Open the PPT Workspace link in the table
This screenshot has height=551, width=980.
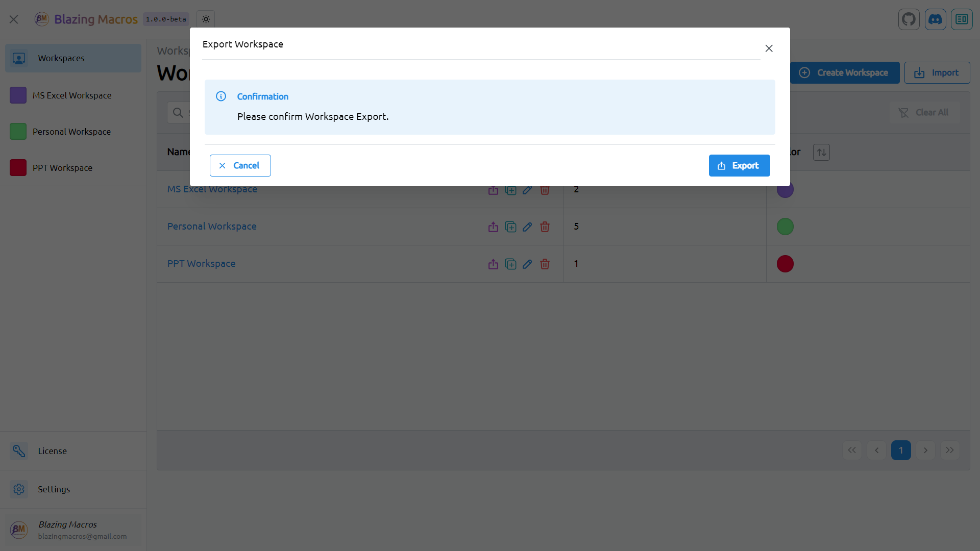(201, 264)
